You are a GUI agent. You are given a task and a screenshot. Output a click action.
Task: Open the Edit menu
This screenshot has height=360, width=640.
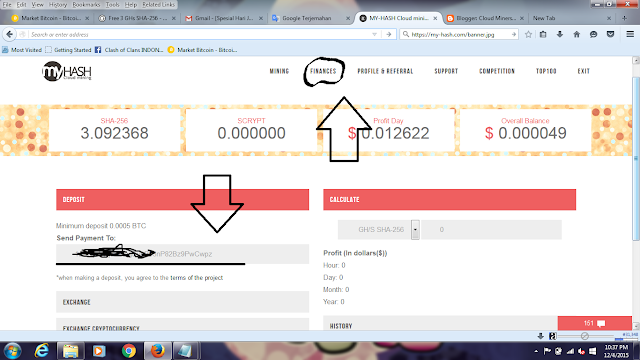click(x=21, y=4)
